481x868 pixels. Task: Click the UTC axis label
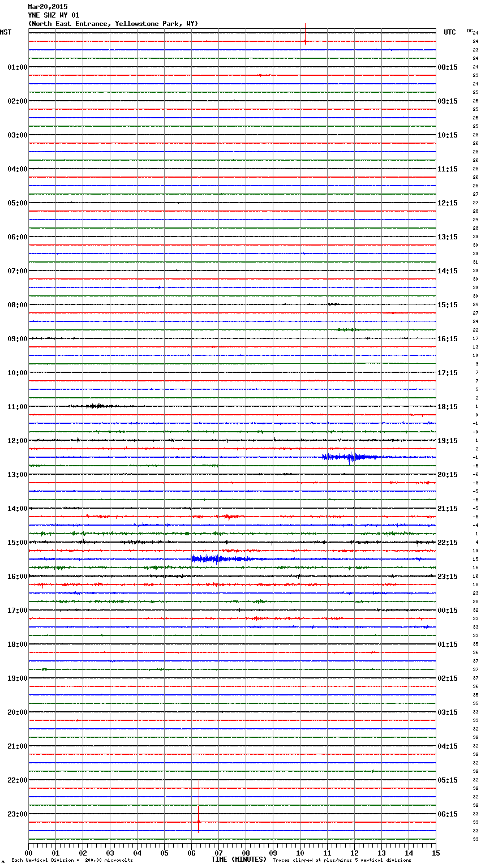pos(450,32)
